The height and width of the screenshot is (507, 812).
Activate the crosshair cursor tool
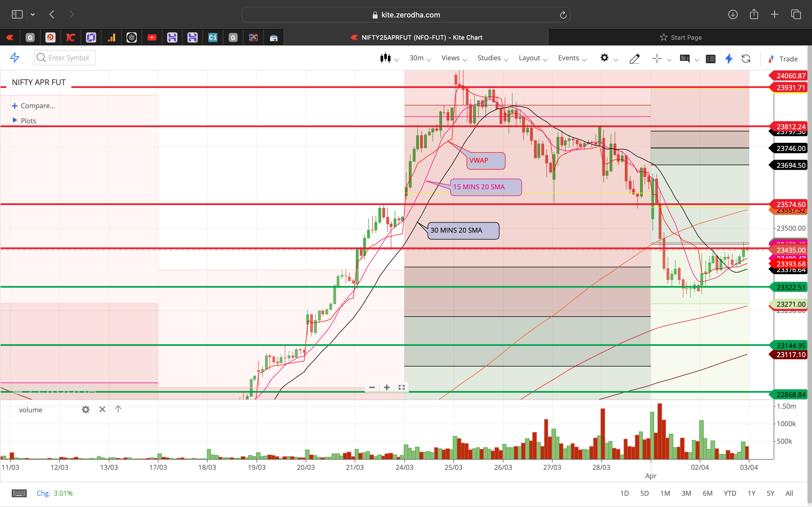[x=657, y=58]
